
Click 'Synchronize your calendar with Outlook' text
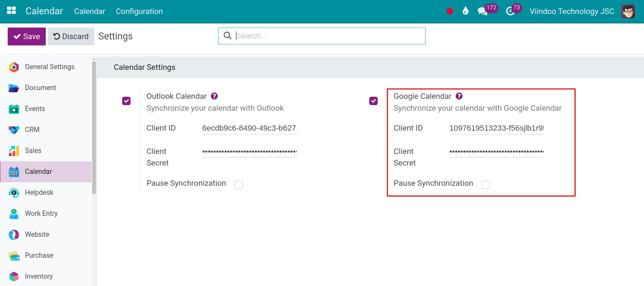tap(215, 108)
